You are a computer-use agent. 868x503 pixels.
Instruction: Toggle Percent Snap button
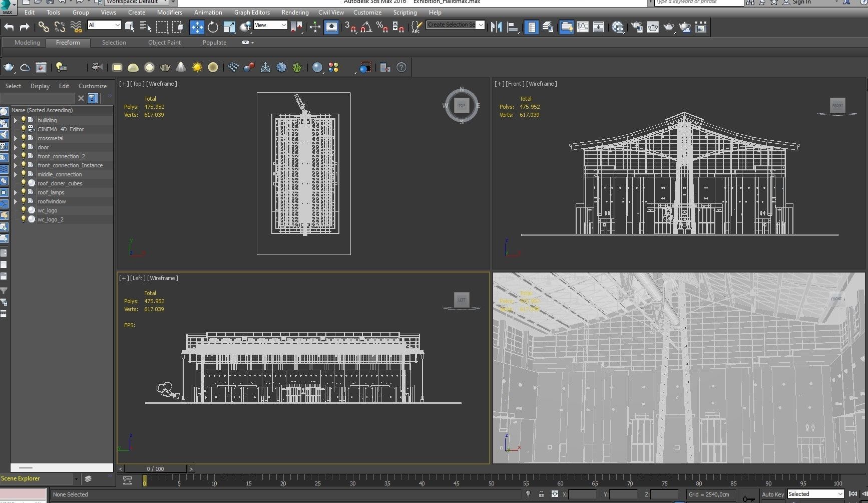(382, 27)
